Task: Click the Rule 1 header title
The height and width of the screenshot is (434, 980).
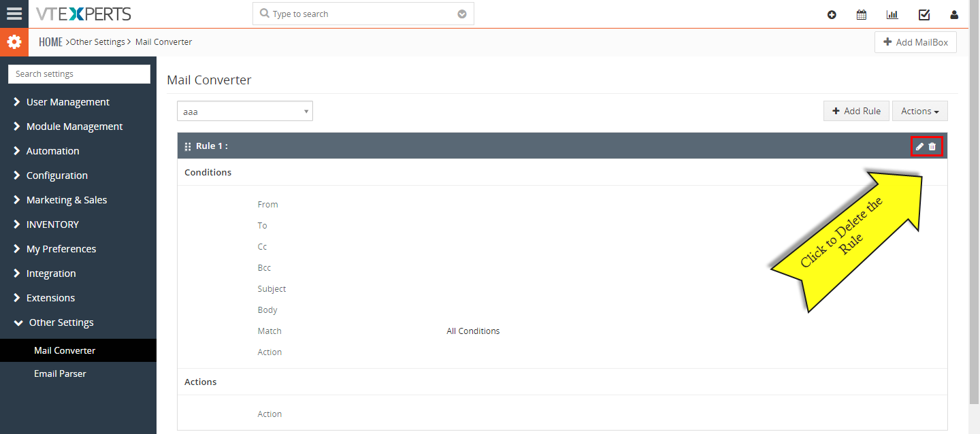Action: tap(212, 146)
